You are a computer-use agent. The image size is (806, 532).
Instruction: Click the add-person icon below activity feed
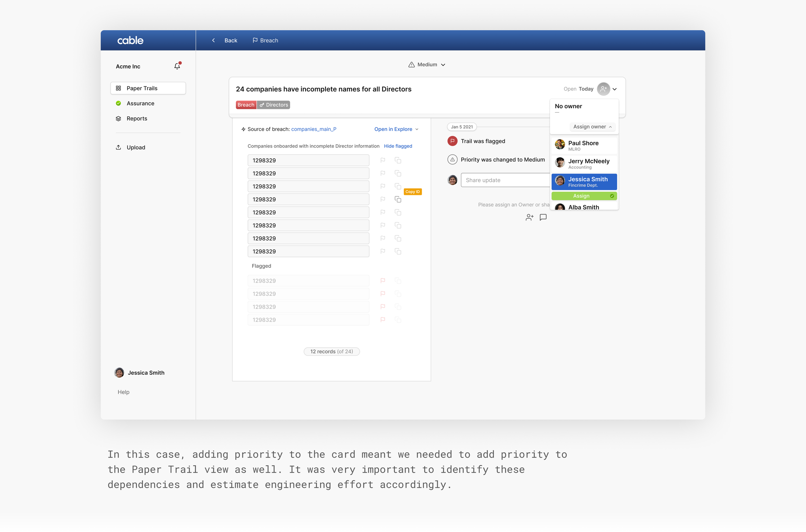529,217
